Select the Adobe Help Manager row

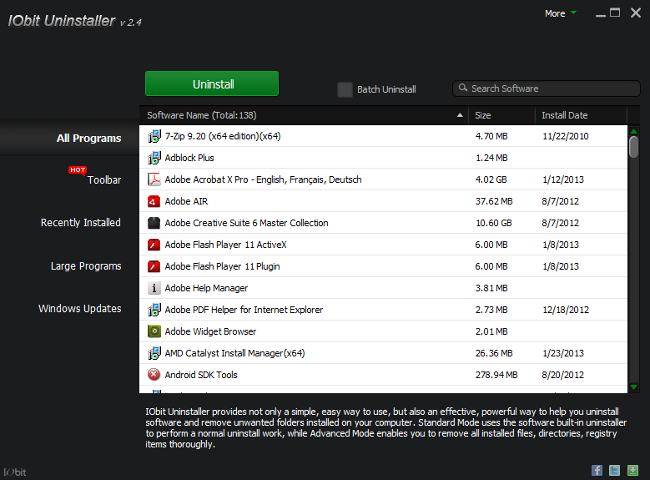pos(383,288)
